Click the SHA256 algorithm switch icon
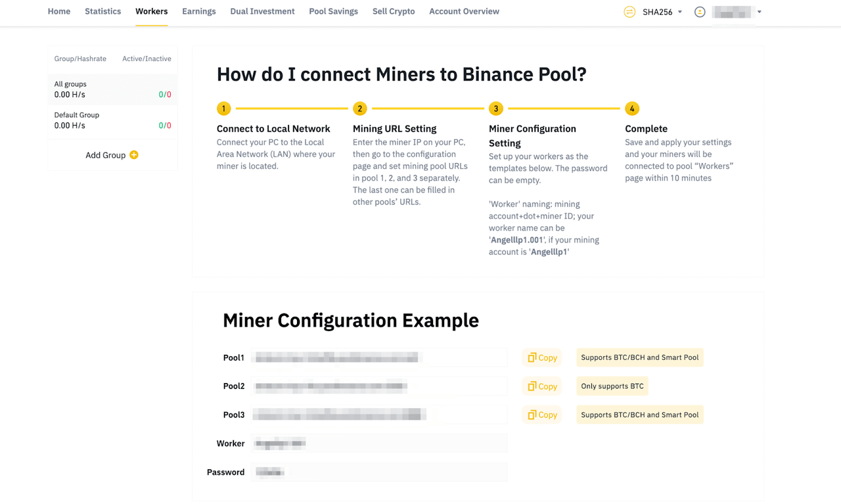Image resolution: width=841 pixels, height=504 pixels. point(629,12)
